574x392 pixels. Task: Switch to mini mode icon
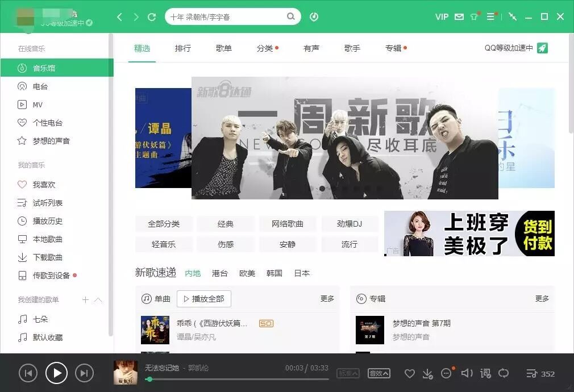[x=513, y=17]
